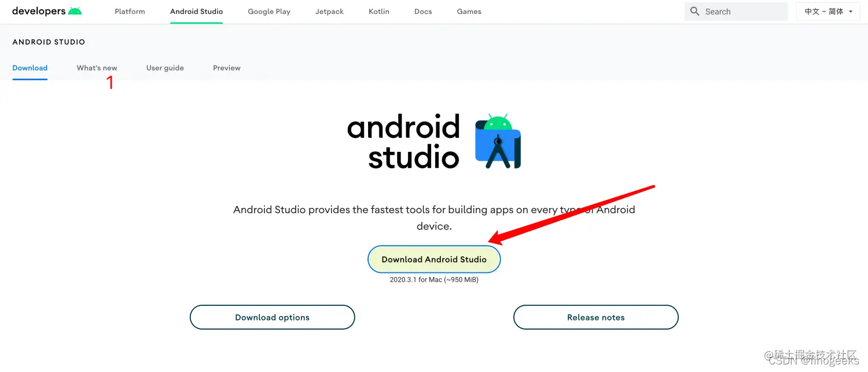The width and height of the screenshot is (868, 372).
Task: Click the Android Studio compass logo image
Action: tap(498, 141)
